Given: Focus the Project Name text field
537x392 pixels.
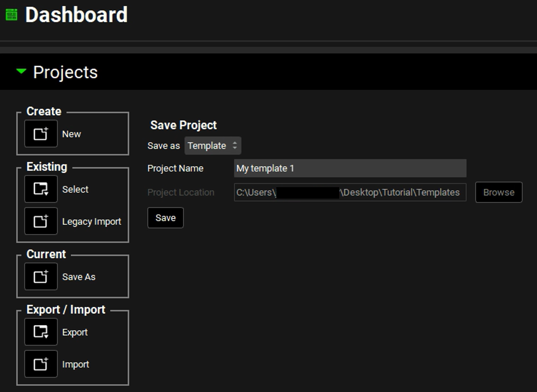Looking at the screenshot, I should (350, 168).
